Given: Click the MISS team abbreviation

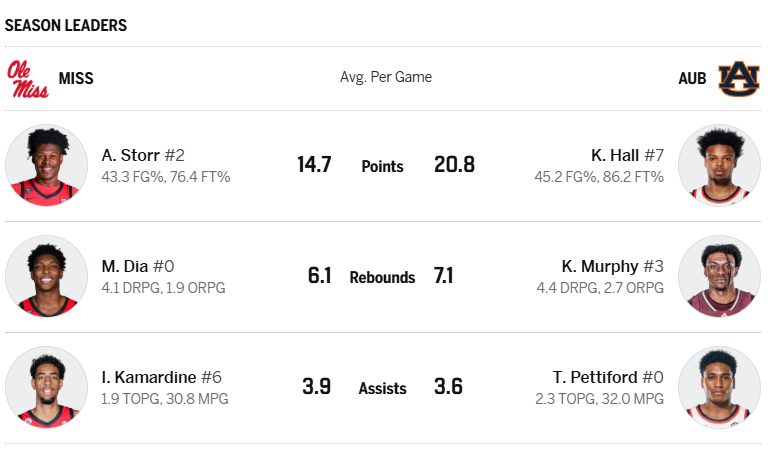Looking at the screenshot, I should click(76, 78).
